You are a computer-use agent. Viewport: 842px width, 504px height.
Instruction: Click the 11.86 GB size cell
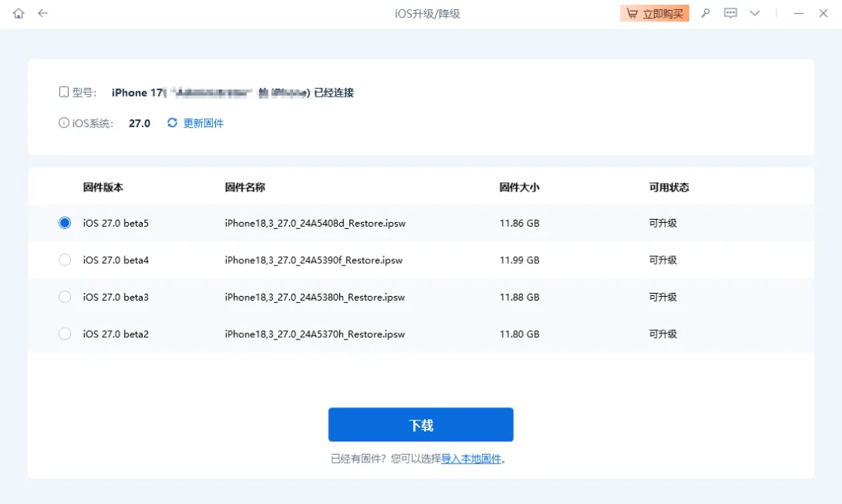tap(519, 224)
